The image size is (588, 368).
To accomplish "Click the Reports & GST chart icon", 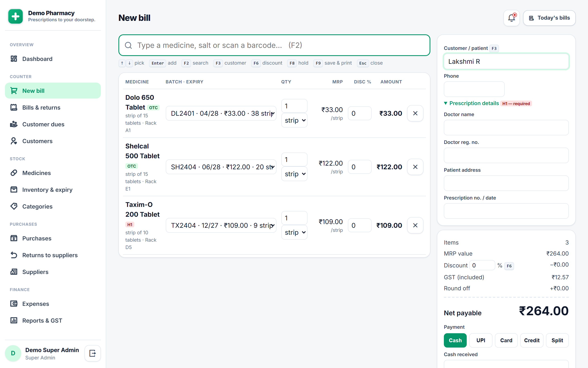I will tap(14, 321).
